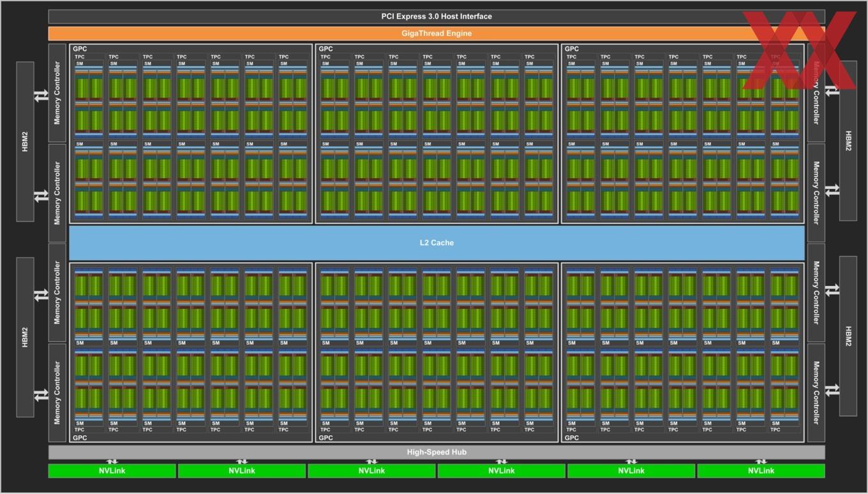Image resolution: width=868 pixels, height=494 pixels.
Task: Click the fourth NVLink block from the left
Action: coord(501,471)
